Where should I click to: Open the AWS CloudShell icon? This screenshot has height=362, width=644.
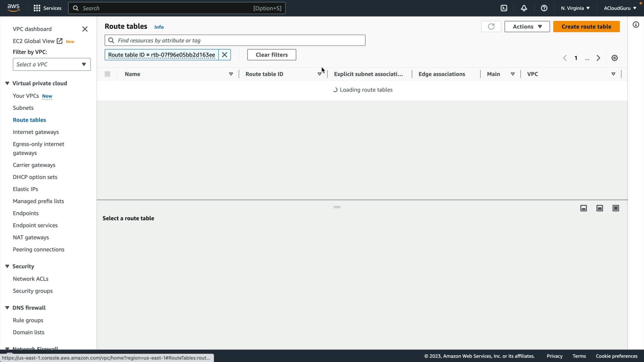click(x=504, y=8)
